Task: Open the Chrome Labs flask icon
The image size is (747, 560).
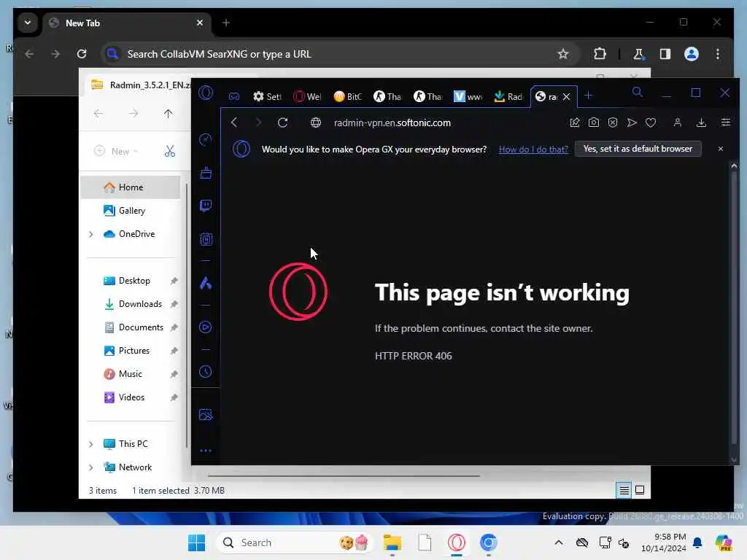Action: [638, 54]
